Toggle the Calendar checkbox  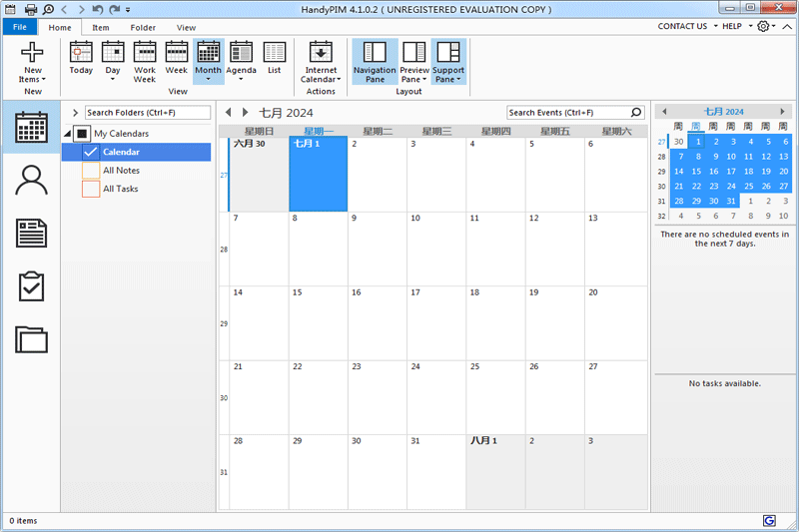[x=91, y=152]
